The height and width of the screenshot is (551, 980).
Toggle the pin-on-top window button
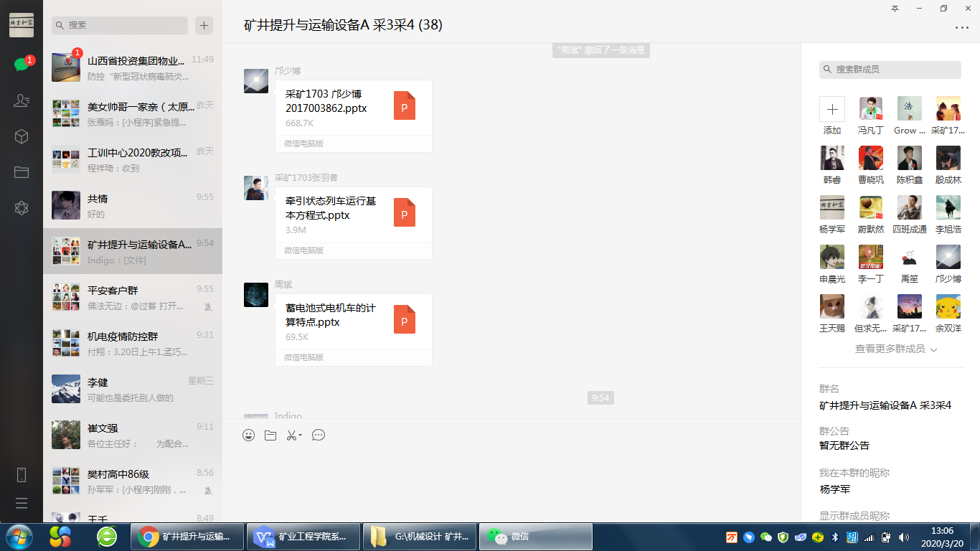click(895, 9)
